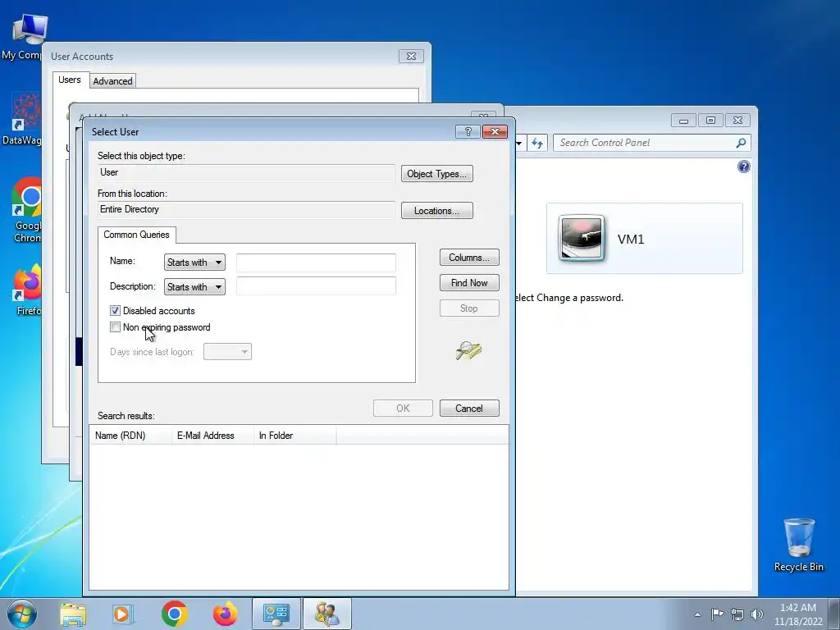The width and height of the screenshot is (840, 630).
Task: Select the Firefox desktop shortcut
Action: coord(27,290)
